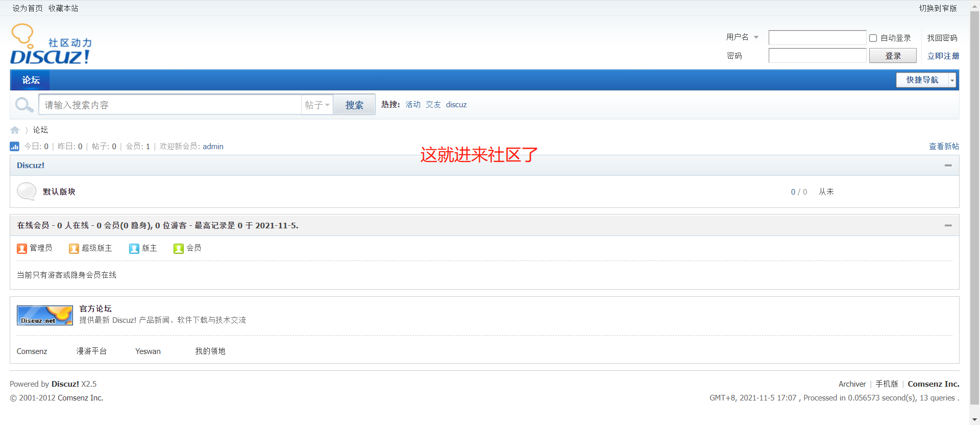Click the Discuz! logo

51,44
